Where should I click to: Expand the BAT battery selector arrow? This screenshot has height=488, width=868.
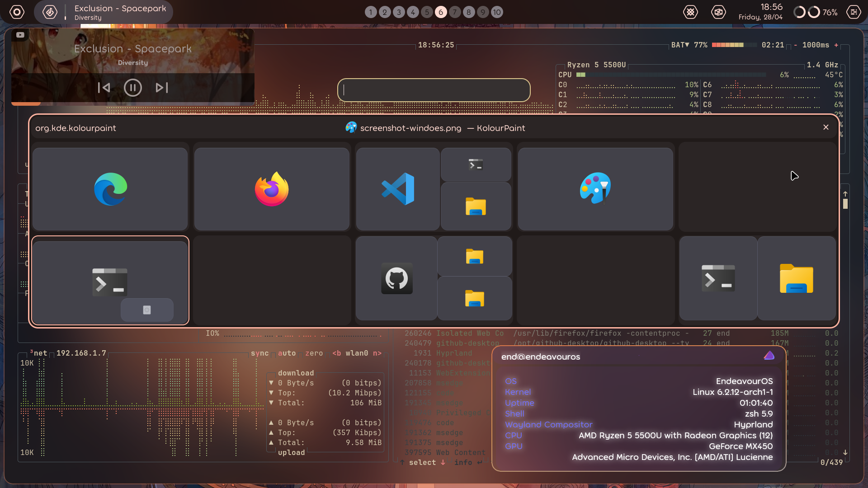pyautogui.click(x=687, y=45)
